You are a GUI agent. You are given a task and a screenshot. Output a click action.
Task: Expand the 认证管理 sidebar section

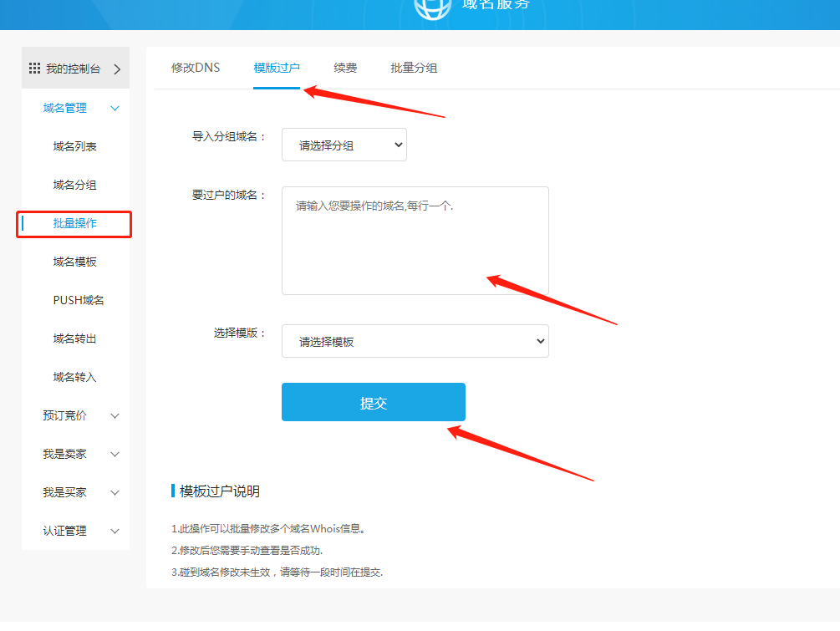click(115, 531)
